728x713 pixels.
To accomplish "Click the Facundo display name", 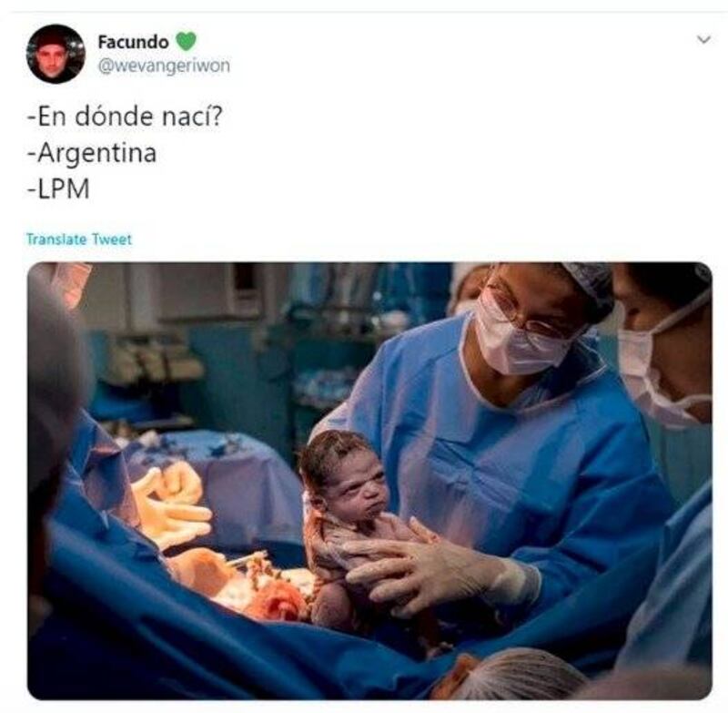I will point(133,42).
